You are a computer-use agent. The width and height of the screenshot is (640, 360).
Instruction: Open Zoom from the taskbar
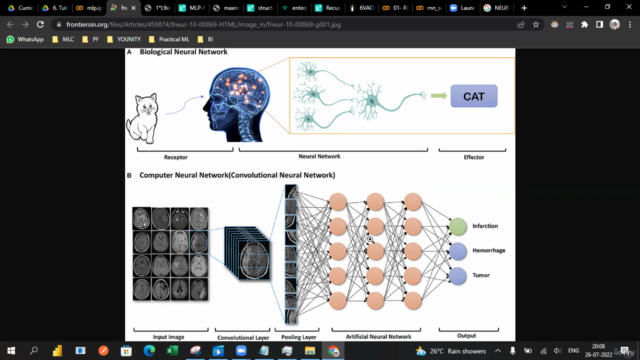[241, 351]
